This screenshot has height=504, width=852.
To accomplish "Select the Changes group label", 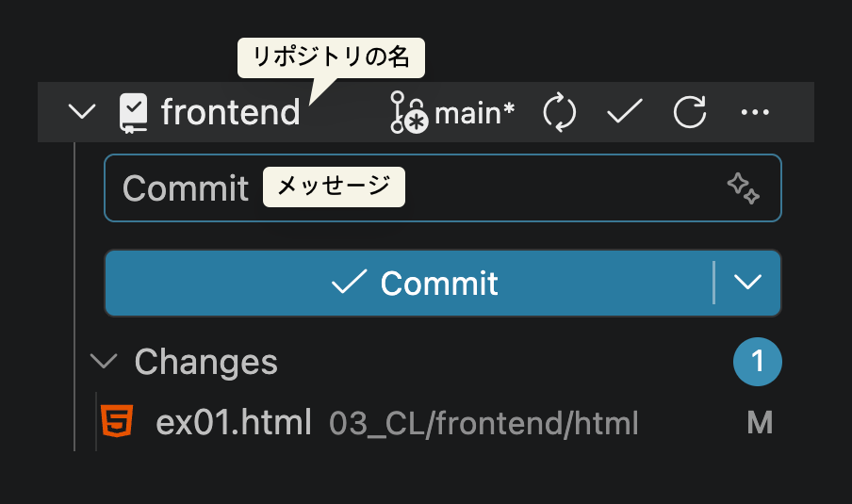I will tap(206, 363).
